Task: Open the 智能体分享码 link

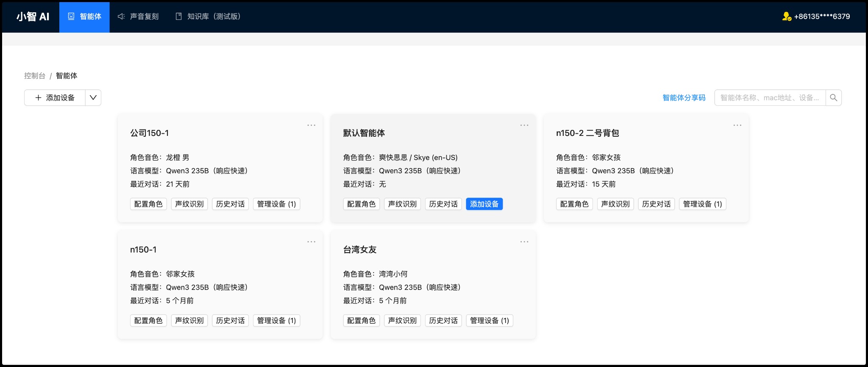Action: (684, 98)
